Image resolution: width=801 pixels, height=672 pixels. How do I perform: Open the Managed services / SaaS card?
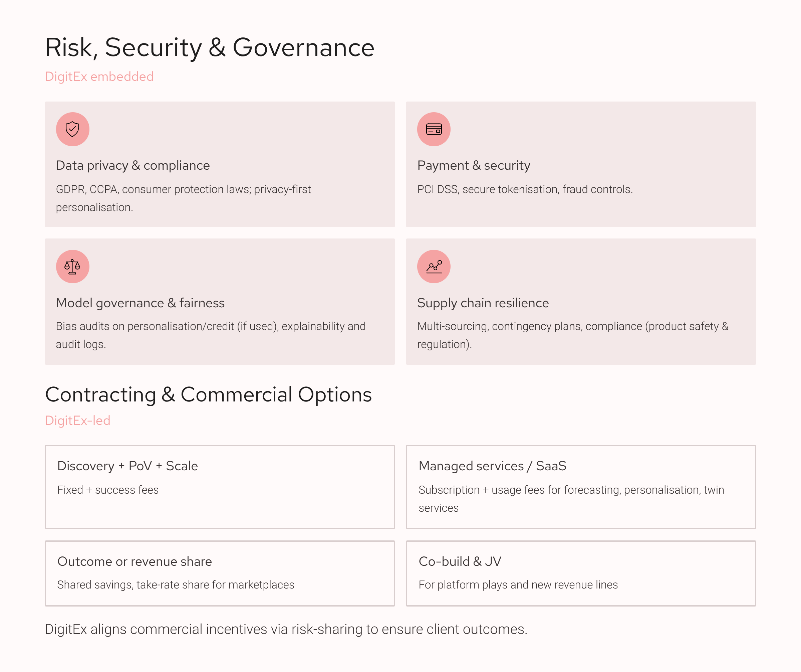(x=580, y=487)
